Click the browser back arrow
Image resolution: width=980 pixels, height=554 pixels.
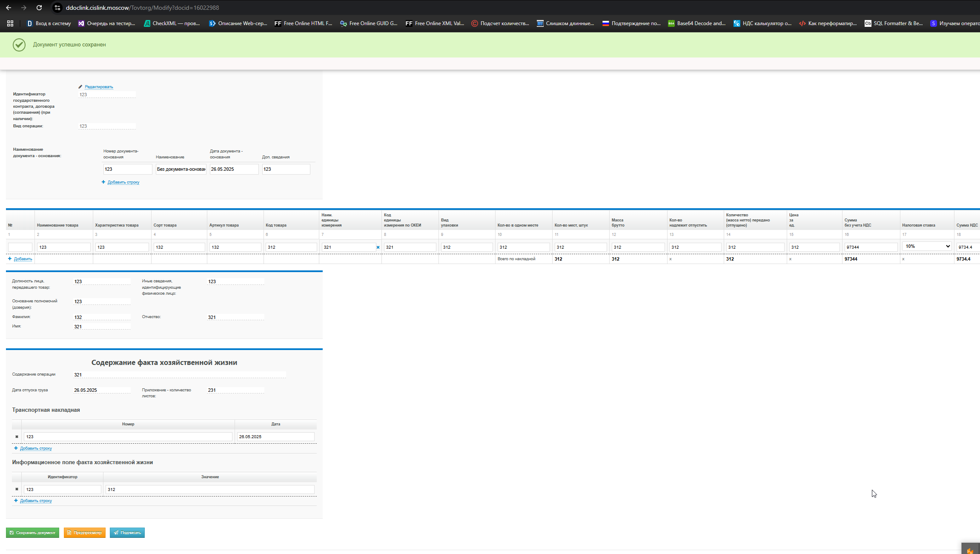point(9,8)
